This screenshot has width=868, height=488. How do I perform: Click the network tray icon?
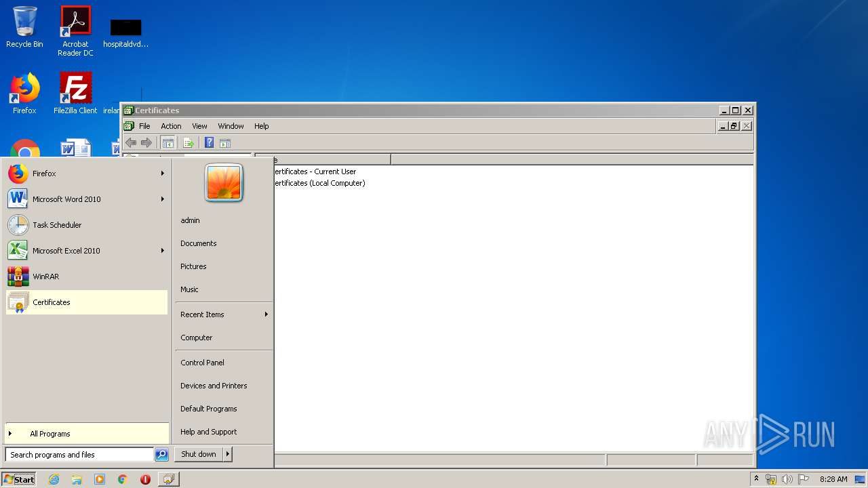coord(771,479)
